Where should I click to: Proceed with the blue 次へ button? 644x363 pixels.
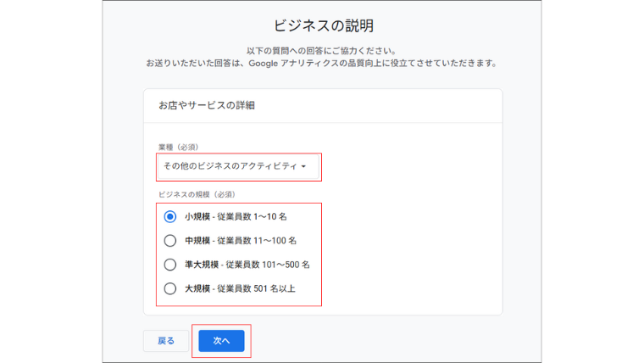click(x=221, y=341)
